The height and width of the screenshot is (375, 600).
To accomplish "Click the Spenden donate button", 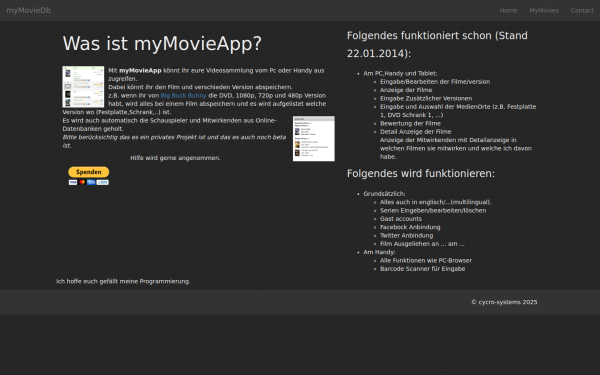I will [x=88, y=172].
